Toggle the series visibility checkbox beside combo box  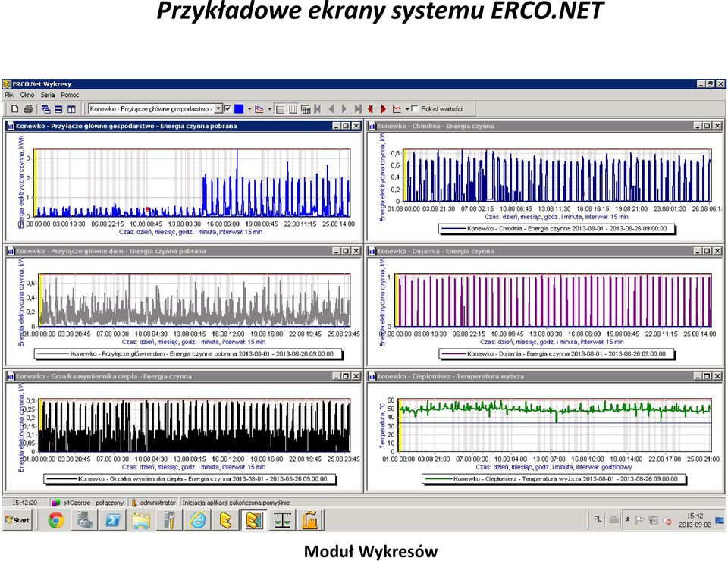point(227,108)
